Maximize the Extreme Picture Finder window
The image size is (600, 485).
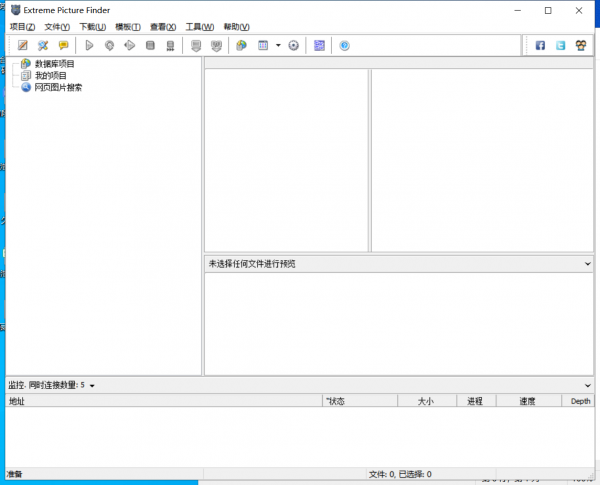tap(548, 10)
